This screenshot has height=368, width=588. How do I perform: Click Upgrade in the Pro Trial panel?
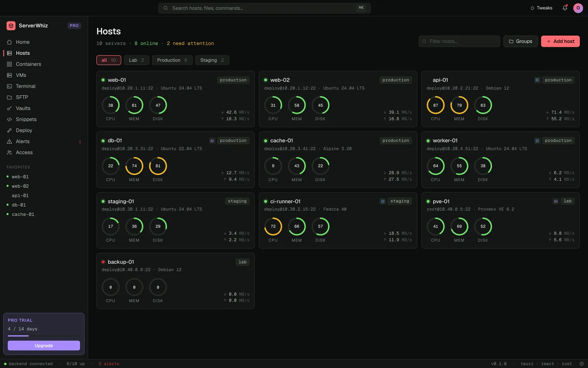(44, 346)
